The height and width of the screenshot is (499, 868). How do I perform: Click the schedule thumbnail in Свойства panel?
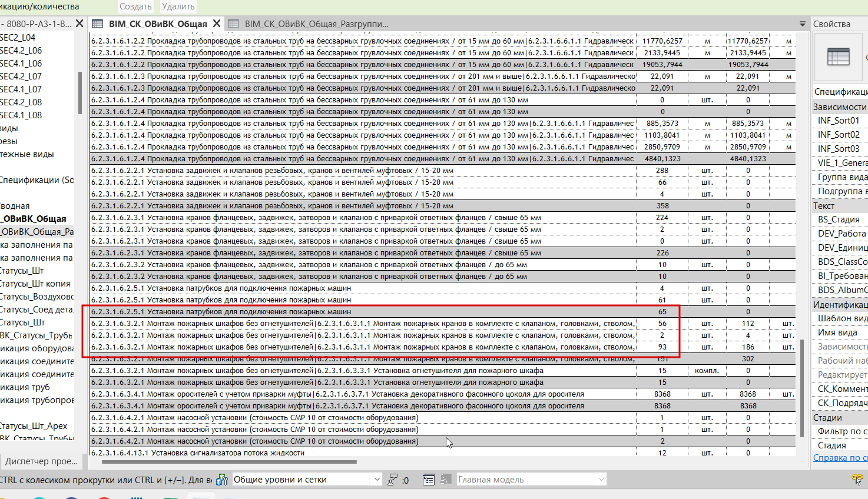click(838, 57)
